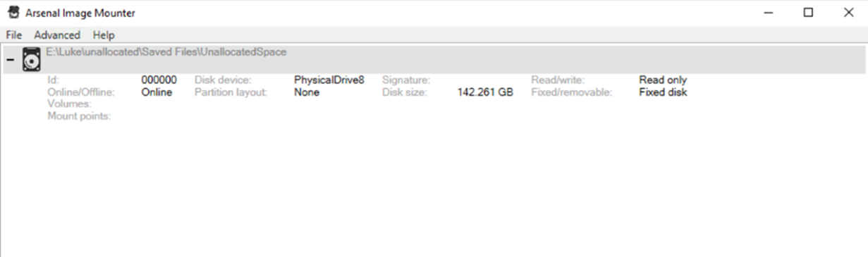
Task: Open the File menu
Action: tap(14, 35)
